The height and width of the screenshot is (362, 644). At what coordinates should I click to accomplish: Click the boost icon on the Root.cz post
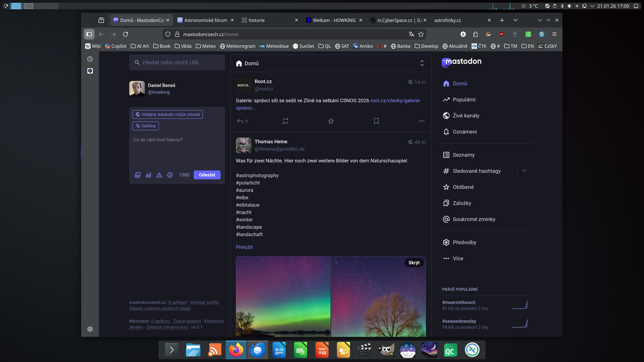(285, 121)
